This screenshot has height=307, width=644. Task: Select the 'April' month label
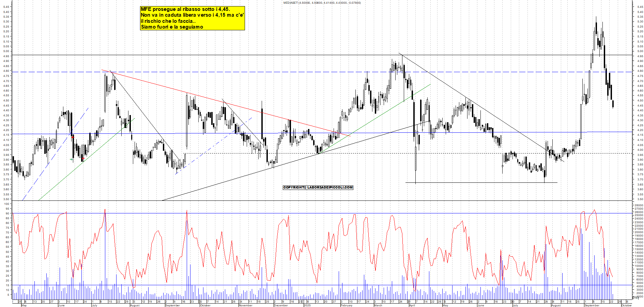[x=412, y=305]
